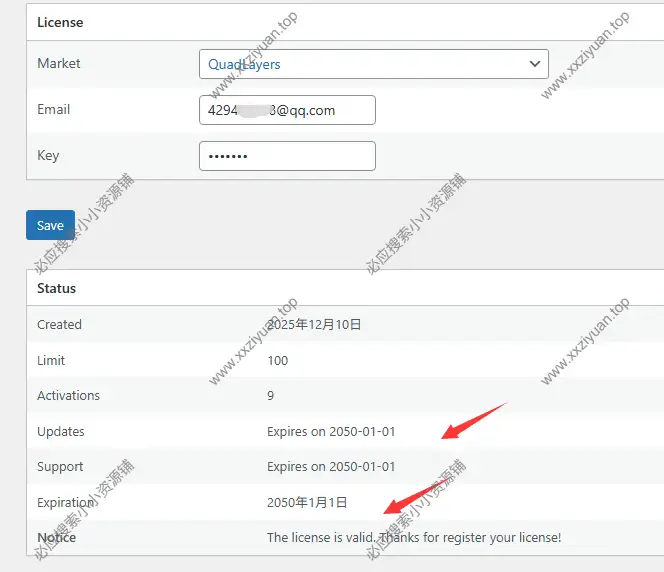The width and height of the screenshot is (664, 572).
Task: Click the Email field label
Action: coord(54,110)
